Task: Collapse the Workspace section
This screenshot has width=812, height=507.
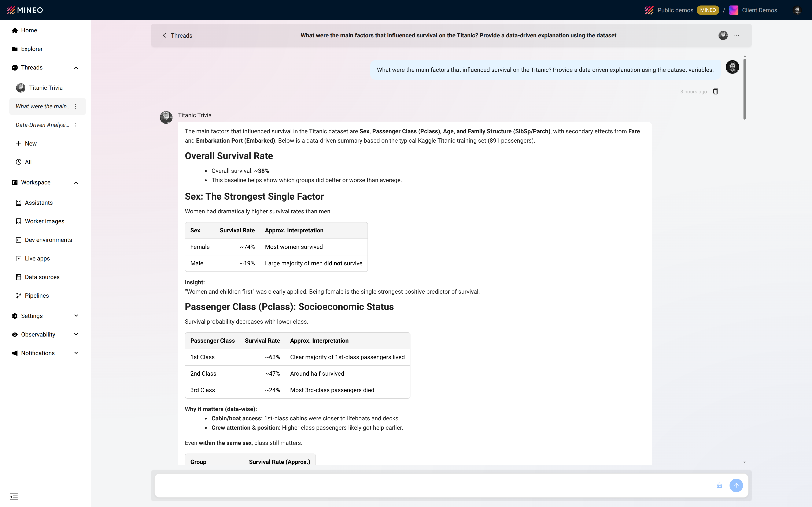Action: coord(76,183)
